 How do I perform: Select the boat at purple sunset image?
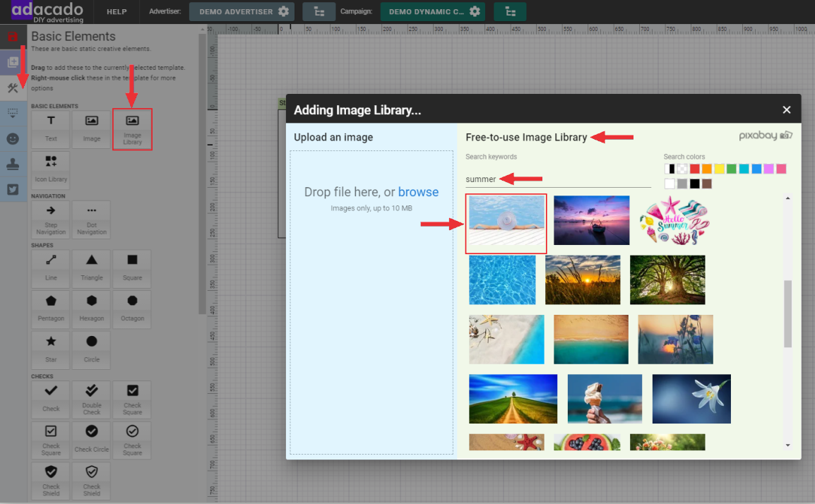pos(592,220)
